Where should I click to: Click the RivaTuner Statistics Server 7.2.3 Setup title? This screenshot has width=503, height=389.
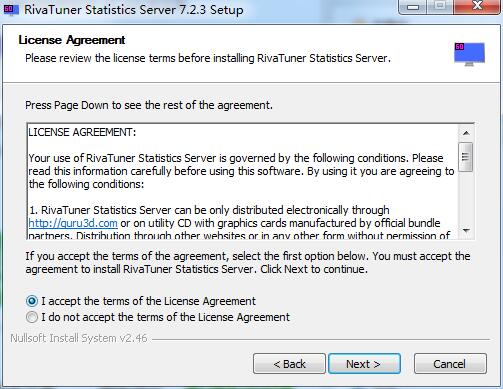pos(134,10)
